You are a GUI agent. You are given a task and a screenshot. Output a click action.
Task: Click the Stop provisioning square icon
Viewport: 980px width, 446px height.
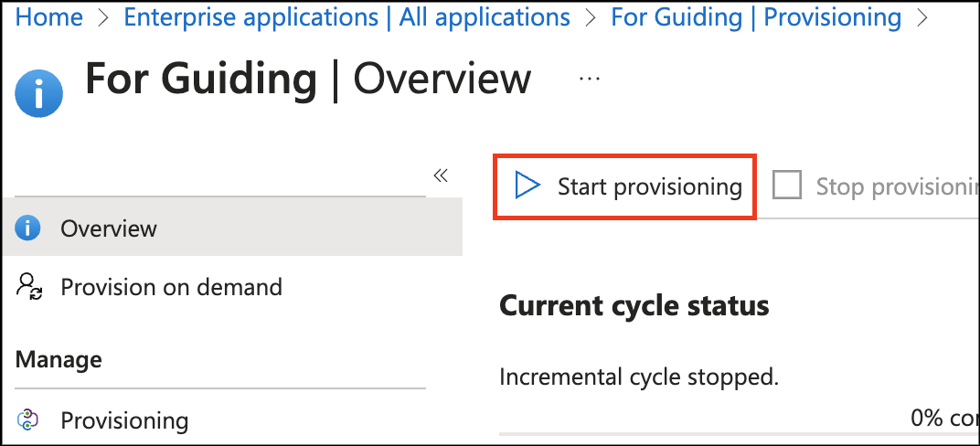[786, 186]
